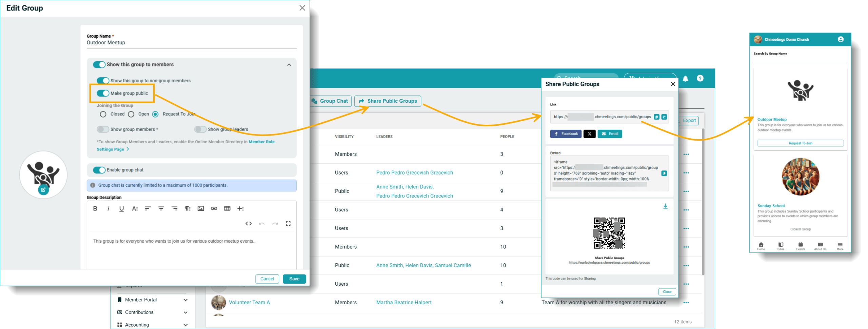Share on X
The image size is (868, 329).
click(589, 134)
